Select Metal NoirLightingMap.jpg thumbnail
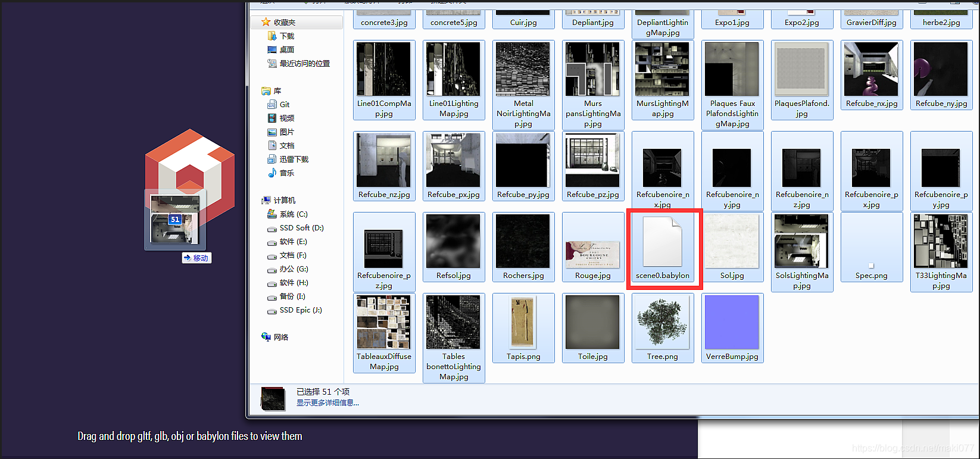The image size is (980, 459). [523, 69]
